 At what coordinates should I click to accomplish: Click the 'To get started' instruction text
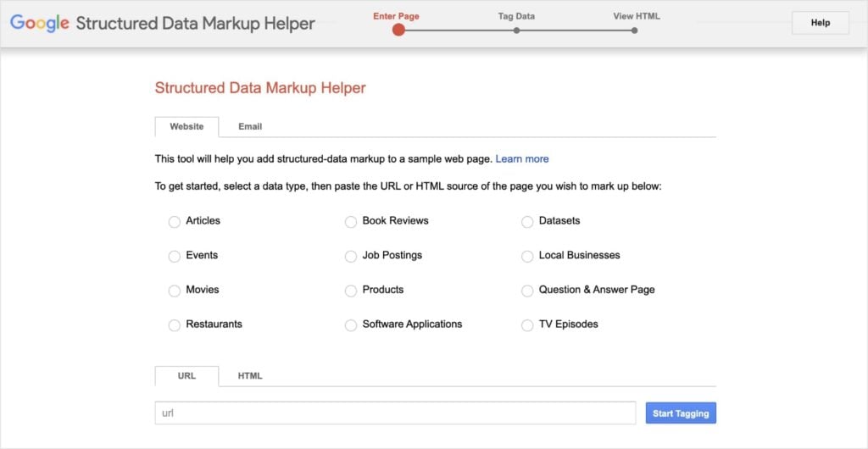pos(408,186)
